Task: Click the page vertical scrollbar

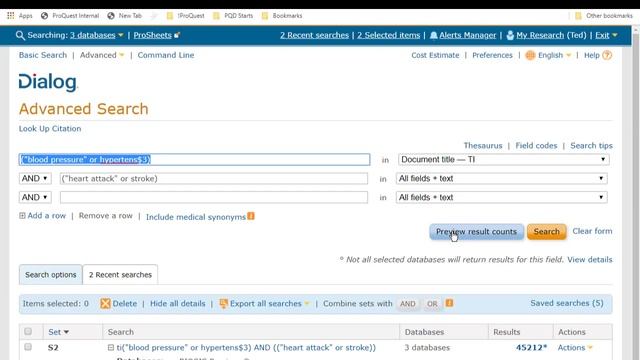Action: (636, 193)
